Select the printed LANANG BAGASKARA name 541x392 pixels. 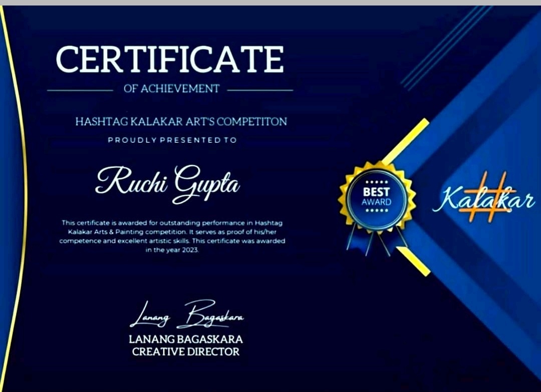185,339
